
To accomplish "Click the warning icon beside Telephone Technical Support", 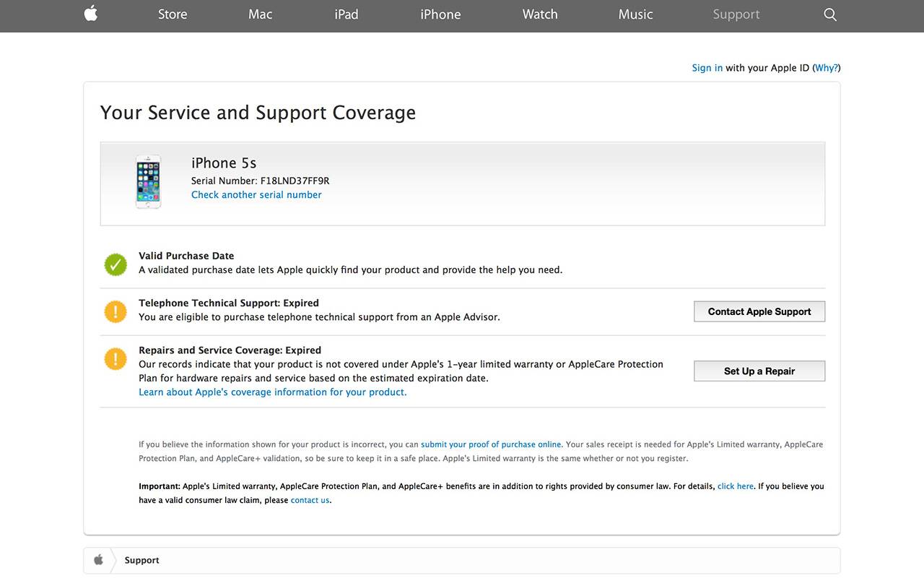I will [x=115, y=311].
